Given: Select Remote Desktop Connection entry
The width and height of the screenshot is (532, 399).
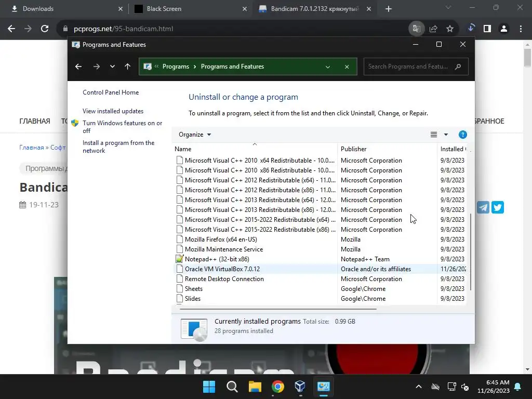Looking at the screenshot, I should click(x=321, y=279).
